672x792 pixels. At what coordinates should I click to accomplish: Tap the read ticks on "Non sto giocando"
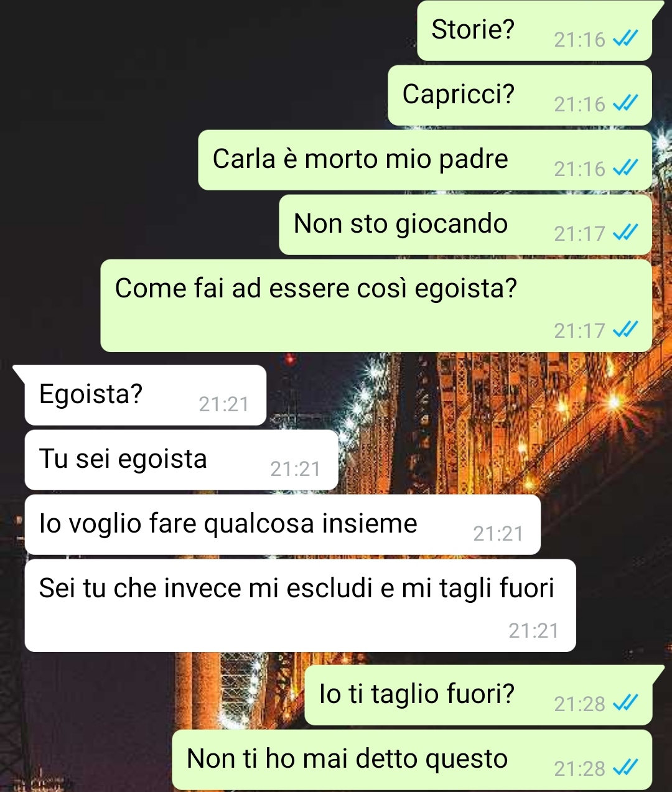click(625, 233)
